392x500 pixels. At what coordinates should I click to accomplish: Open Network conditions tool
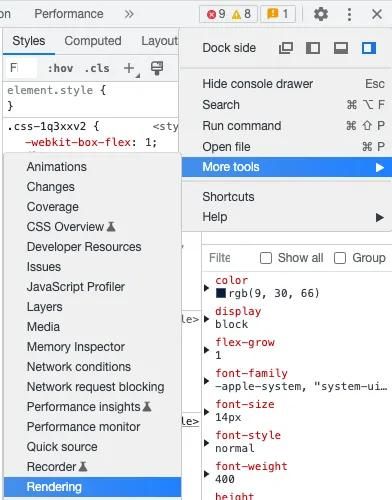point(93,367)
